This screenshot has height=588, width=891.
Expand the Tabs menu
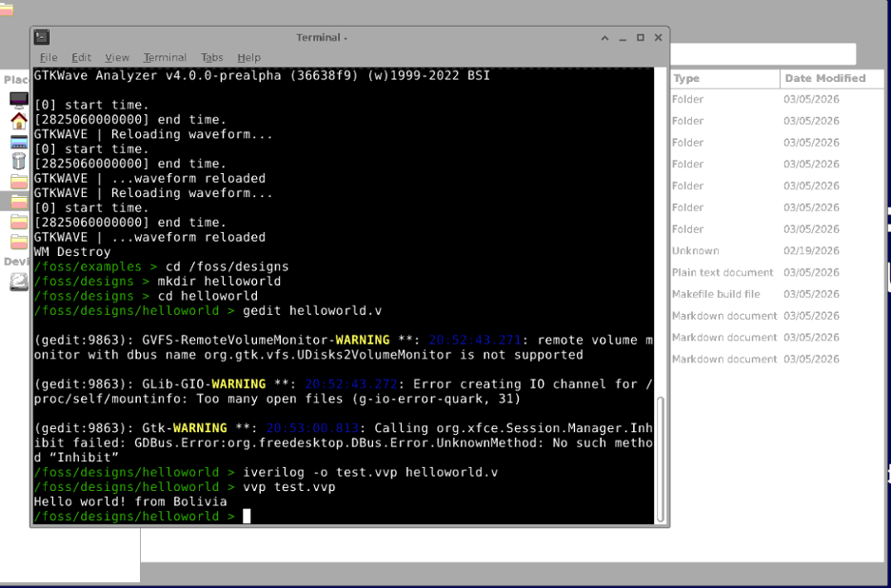pos(211,58)
